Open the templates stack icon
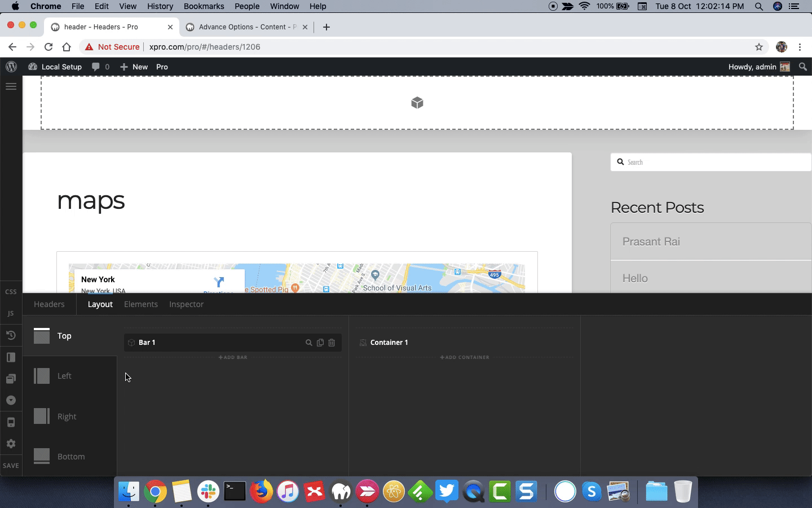The width and height of the screenshot is (812, 508). 11,379
